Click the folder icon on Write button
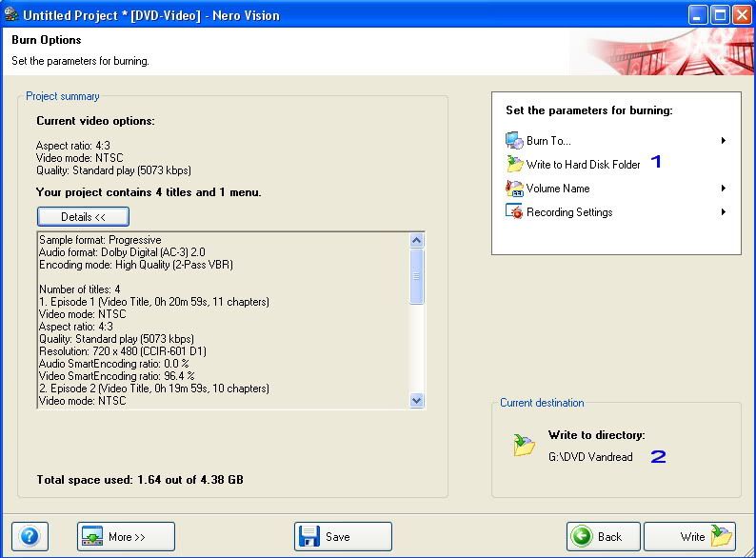756x558 pixels. [722, 536]
